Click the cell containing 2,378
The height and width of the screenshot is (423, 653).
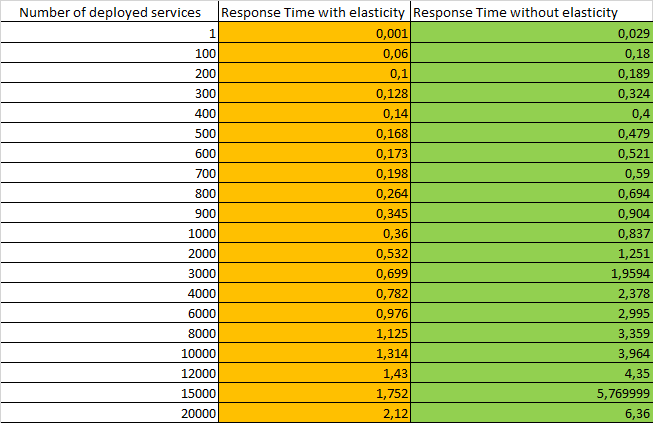(532, 292)
